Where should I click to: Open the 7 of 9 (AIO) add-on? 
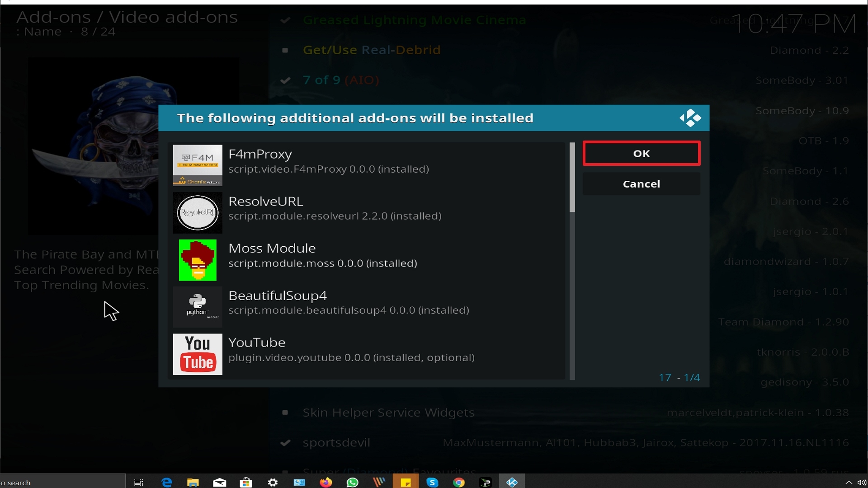coord(341,80)
